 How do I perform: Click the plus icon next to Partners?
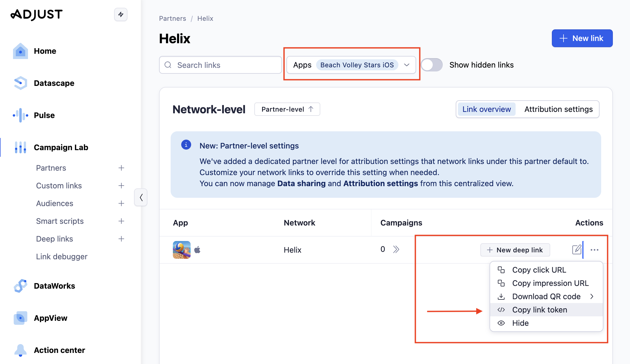click(x=121, y=168)
